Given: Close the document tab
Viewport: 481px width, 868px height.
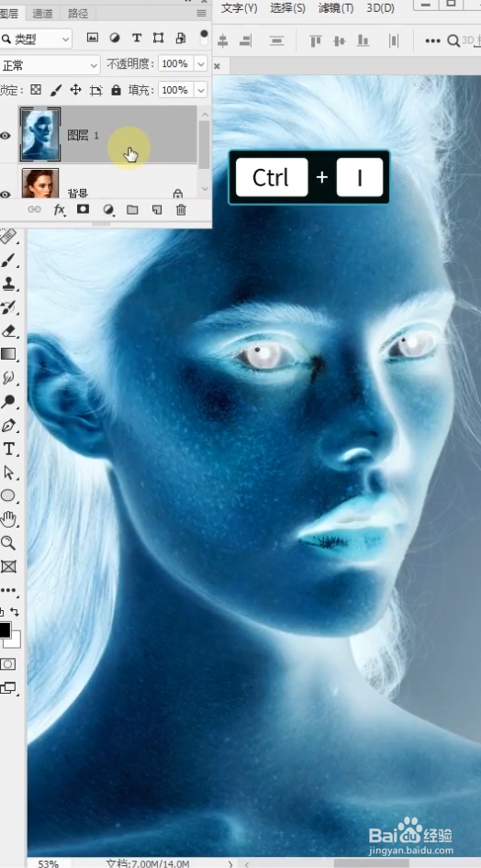Looking at the screenshot, I should coord(217,66).
